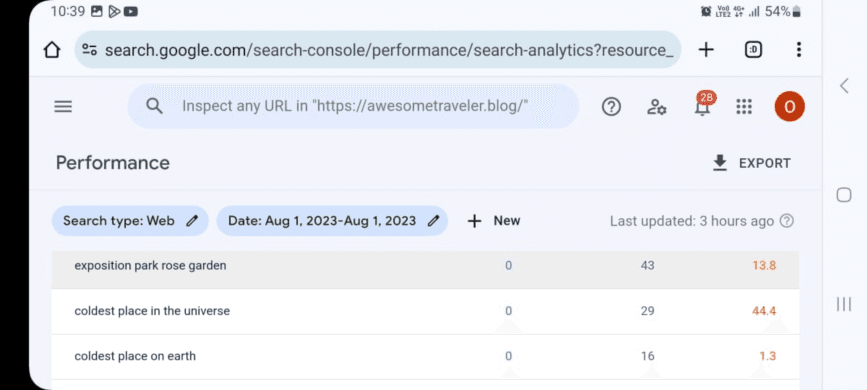Open a new browser tab with plus
The height and width of the screenshot is (390, 867).
tap(706, 50)
